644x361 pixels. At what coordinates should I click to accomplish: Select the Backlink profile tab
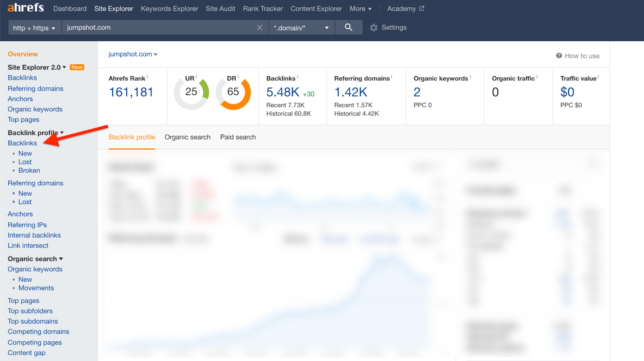pyautogui.click(x=132, y=137)
